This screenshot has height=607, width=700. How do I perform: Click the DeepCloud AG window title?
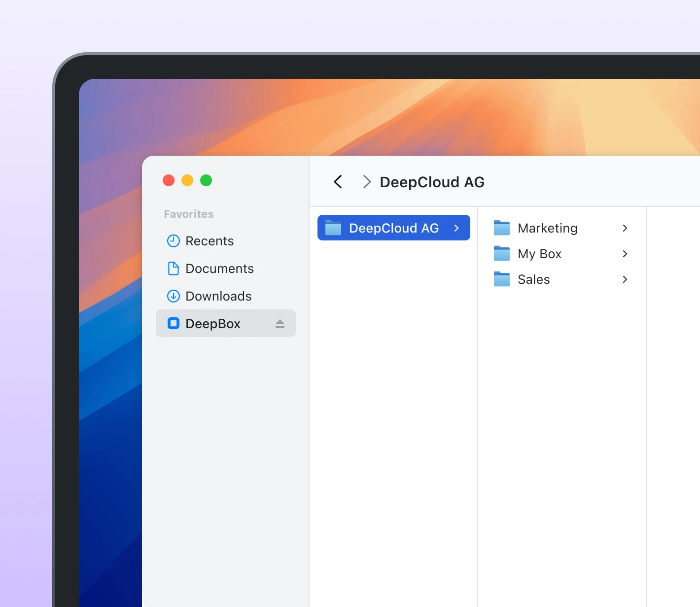click(432, 182)
